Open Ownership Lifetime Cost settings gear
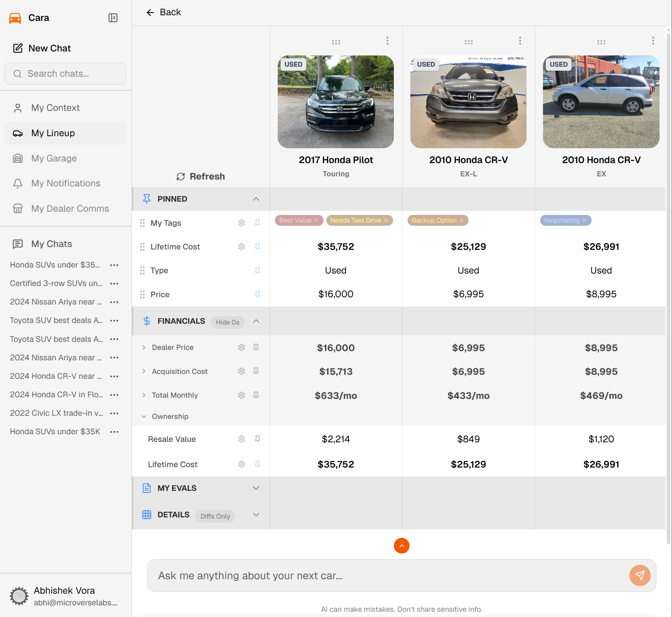The image size is (672, 617). (242, 464)
